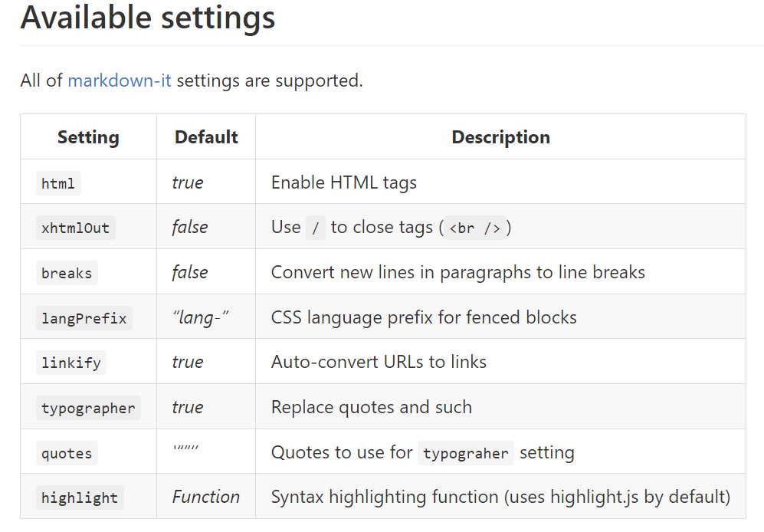Click the "lang-" default value
This screenshot has width=764, height=532.
[x=200, y=317]
